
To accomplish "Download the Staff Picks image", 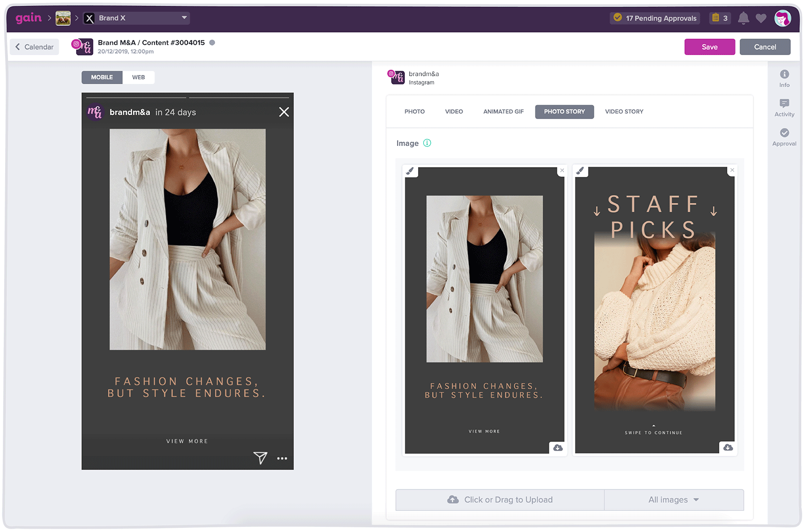I will [728, 447].
